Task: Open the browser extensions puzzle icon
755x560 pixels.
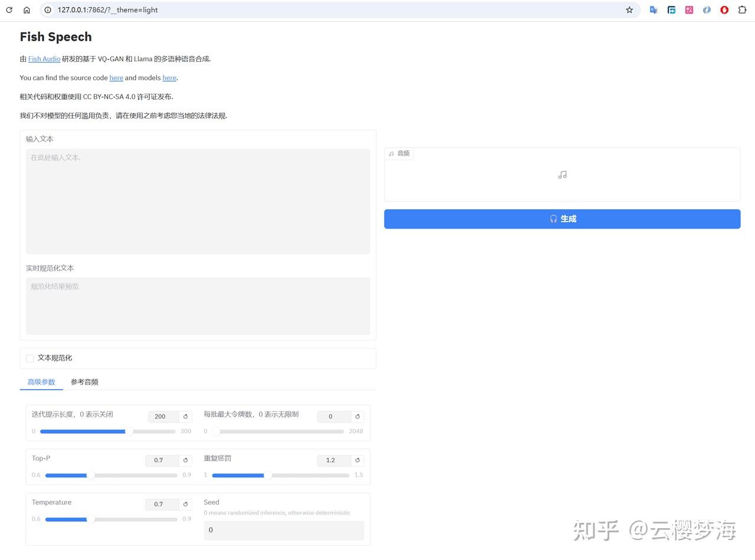Action: tap(741, 10)
